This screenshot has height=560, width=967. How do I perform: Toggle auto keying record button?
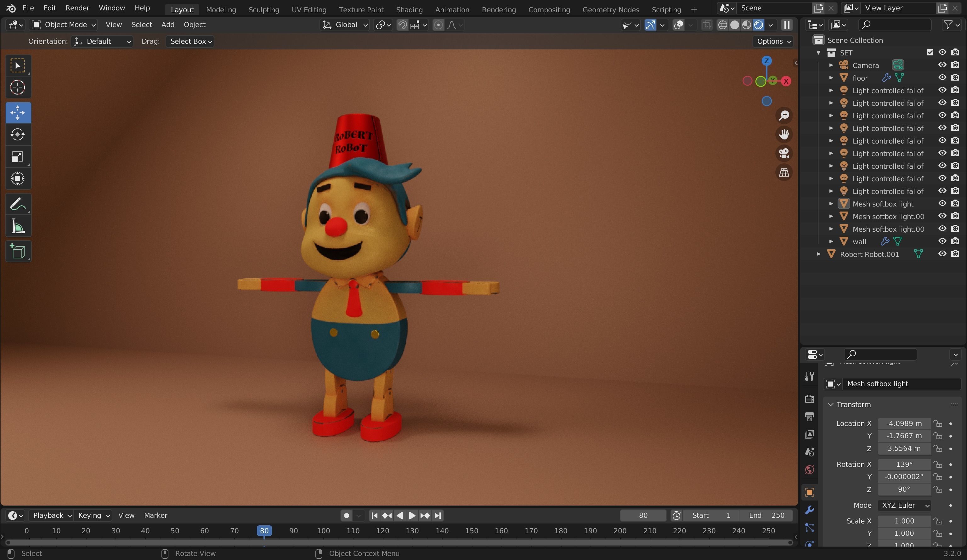pos(346,516)
